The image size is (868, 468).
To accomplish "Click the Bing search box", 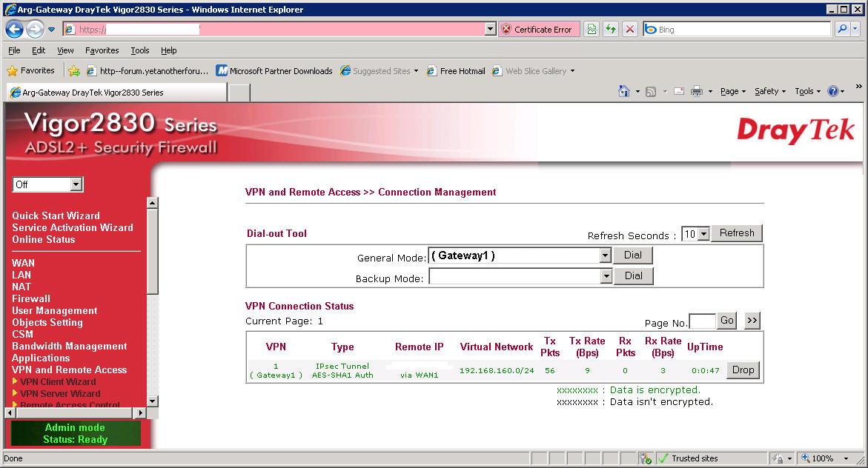I will pyautogui.click(x=737, y=30).
